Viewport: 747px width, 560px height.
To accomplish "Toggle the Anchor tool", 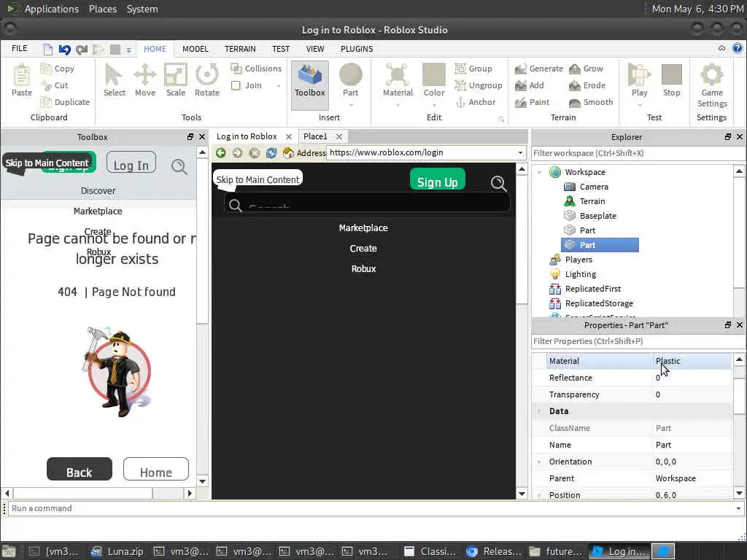I will pyautogui.click(x=476, y=102).
